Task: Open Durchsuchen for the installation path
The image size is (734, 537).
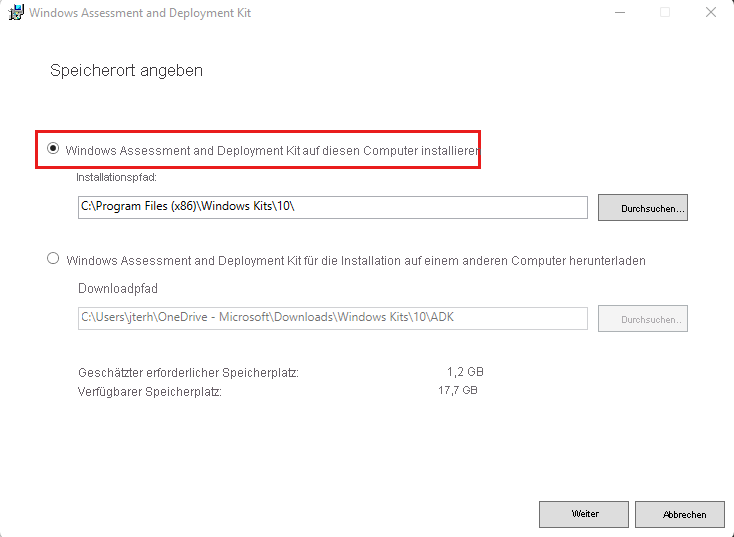Action: [643, 207]
